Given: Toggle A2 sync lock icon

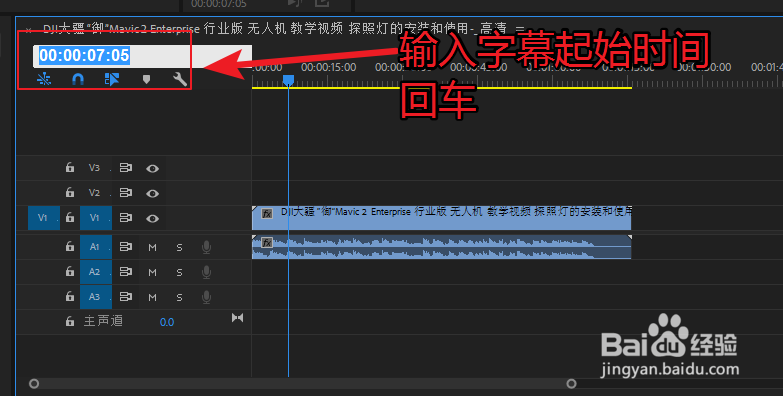Looking at the screenshot, I should 126,272.
